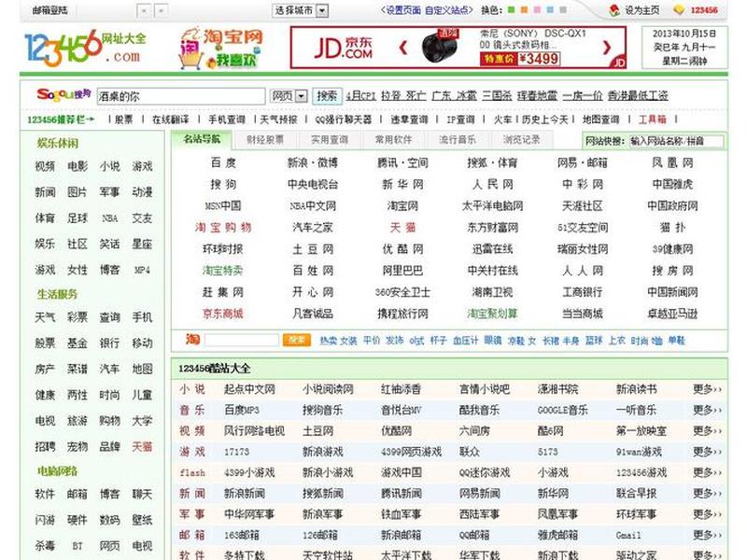Click the 邮箱登陆 link
The height and width of the screenshot is (560, 747).
click(50, 10)
